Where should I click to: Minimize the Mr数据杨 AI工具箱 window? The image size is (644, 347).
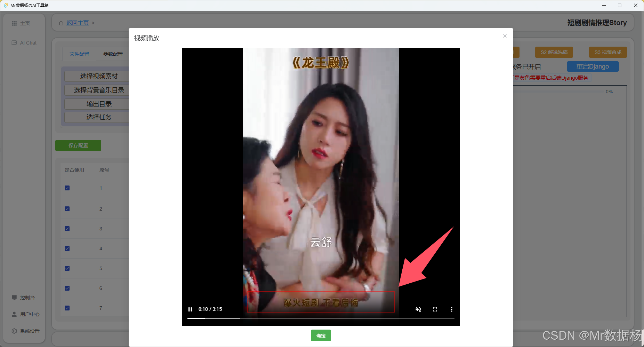[604, 5]
